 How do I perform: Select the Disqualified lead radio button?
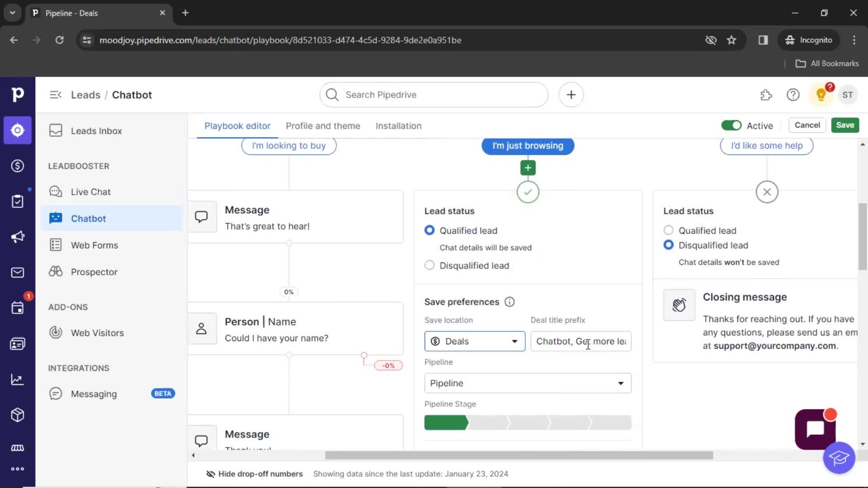[429, 265]
